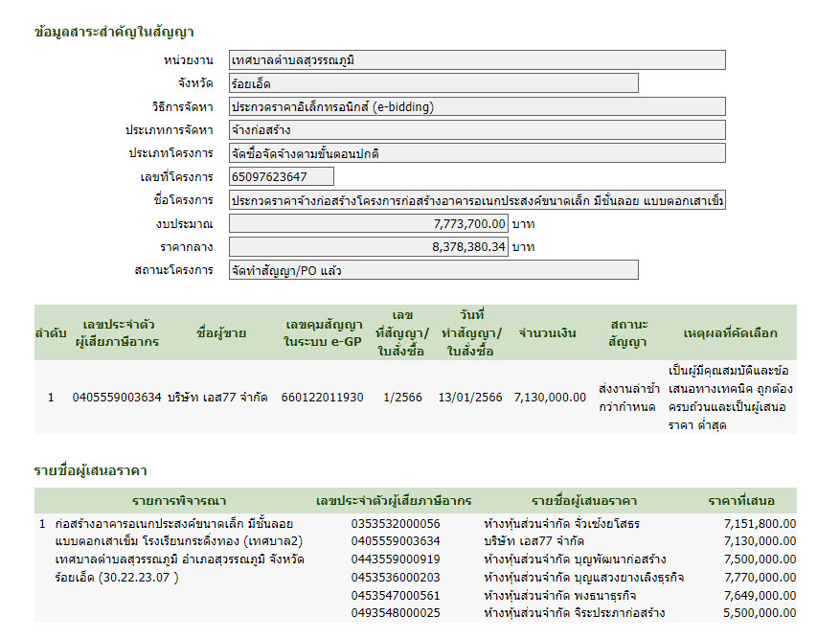Click vendor name บริษัท เอส77 จำกัด in contract table
The image size is (840, 639).
217,397
